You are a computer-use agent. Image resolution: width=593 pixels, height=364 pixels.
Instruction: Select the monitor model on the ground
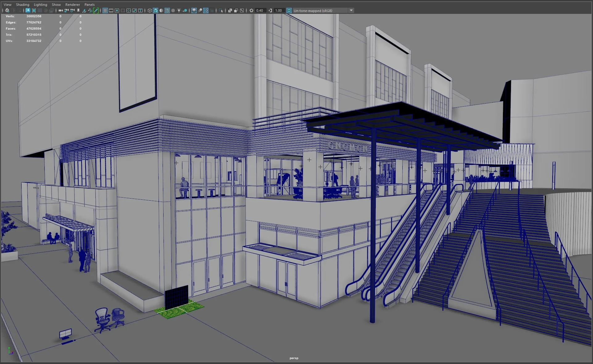coord(65,334)
